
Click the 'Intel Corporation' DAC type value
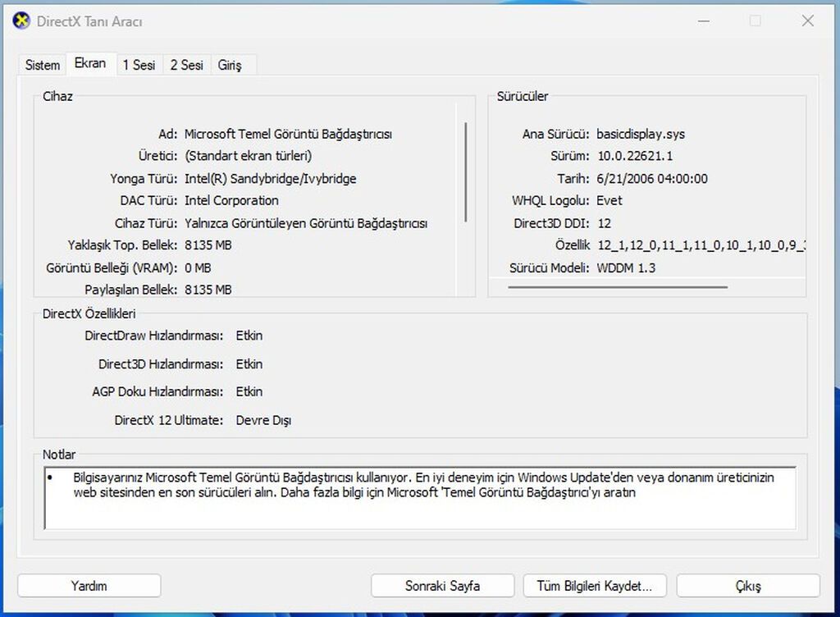[231, 200]
